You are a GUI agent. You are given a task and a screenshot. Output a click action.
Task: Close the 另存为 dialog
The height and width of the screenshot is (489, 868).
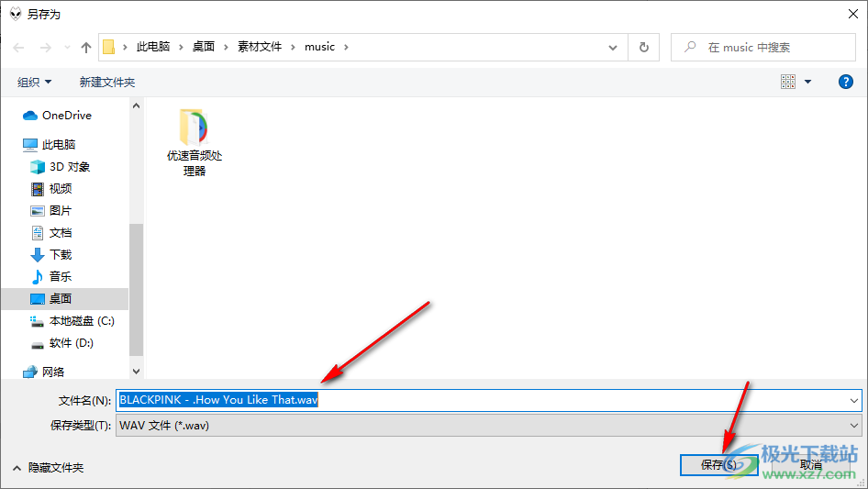(x=853, y=14)
